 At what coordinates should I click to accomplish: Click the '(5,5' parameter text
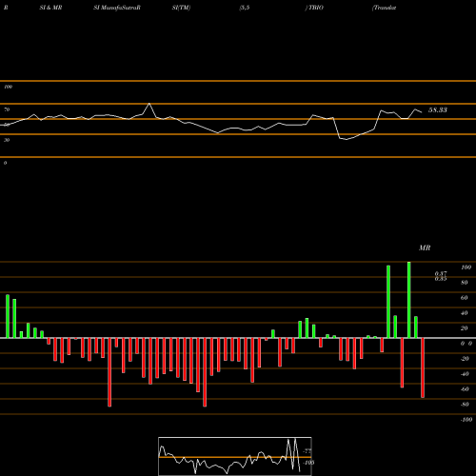pos(245,8)
